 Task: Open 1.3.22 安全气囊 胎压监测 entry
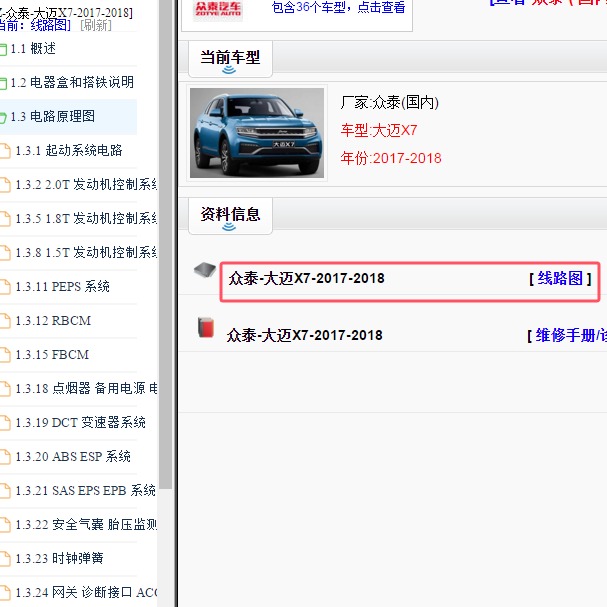point(86,525)
